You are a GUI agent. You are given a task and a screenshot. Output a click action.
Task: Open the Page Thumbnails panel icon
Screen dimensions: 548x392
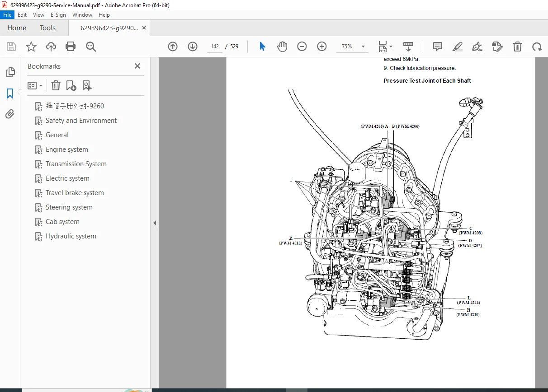coord(10,72)
